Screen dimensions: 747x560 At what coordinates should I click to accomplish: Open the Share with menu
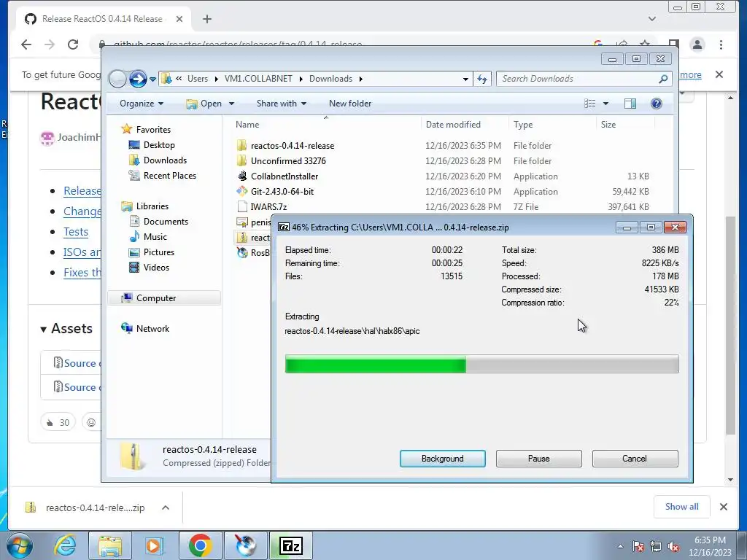(x=281, y=104)
